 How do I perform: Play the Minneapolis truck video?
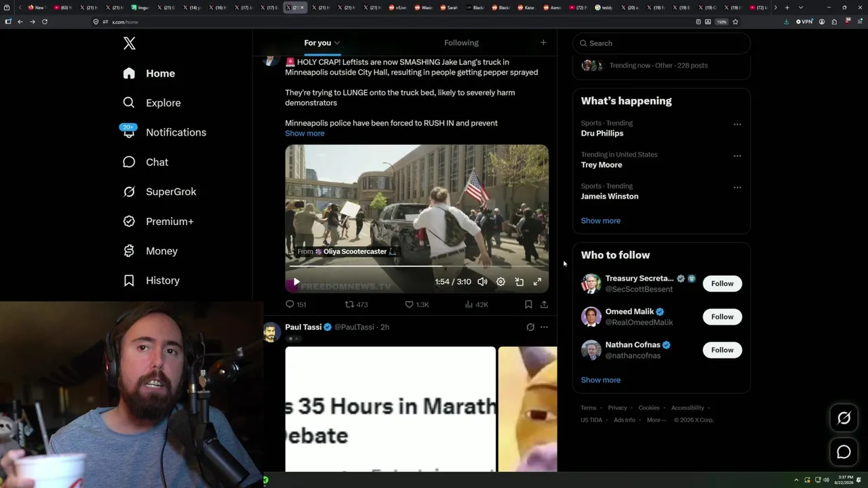296,282
